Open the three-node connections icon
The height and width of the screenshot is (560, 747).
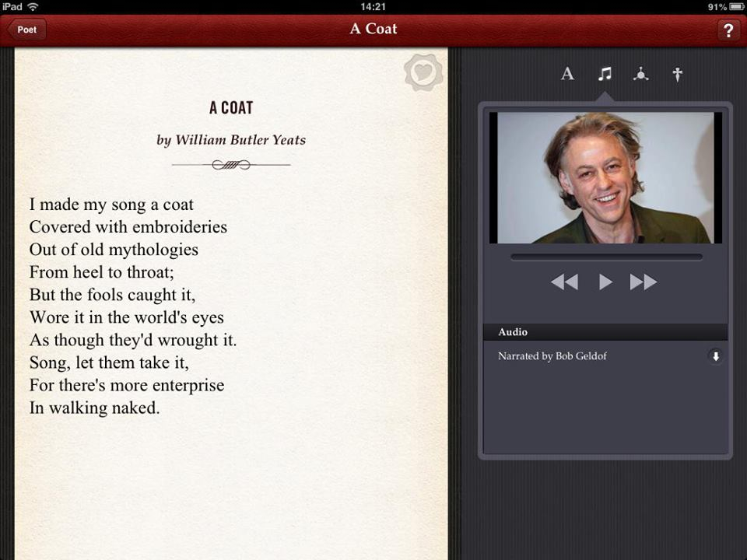pos(640,74)
